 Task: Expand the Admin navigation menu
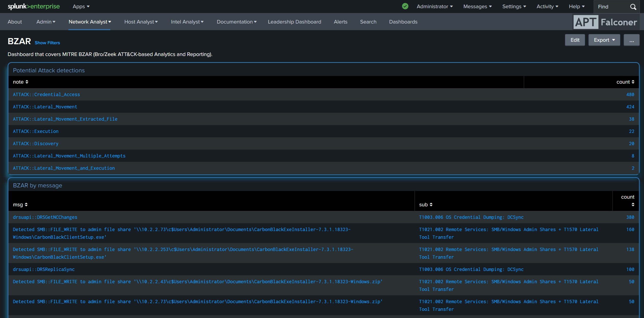[x=46, y=22]
